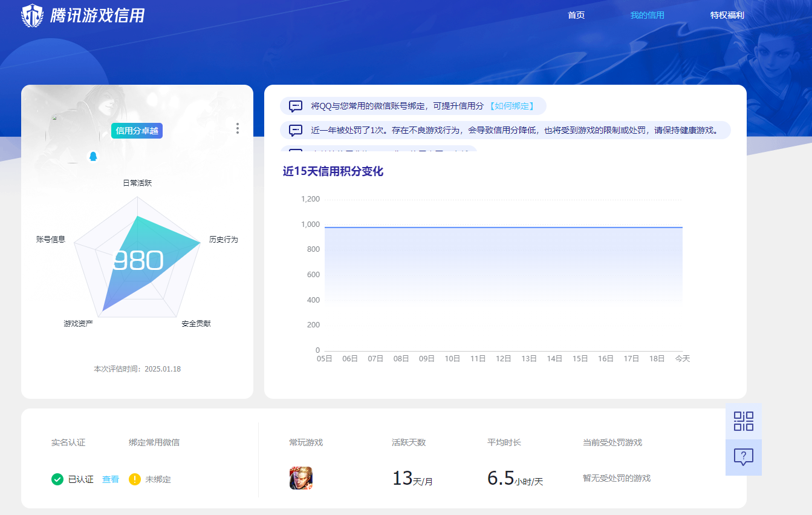Image resolution: width=812 pixels, height=515 pixels.
Task: Click the 已认证 status text
Action: point(80,479)
